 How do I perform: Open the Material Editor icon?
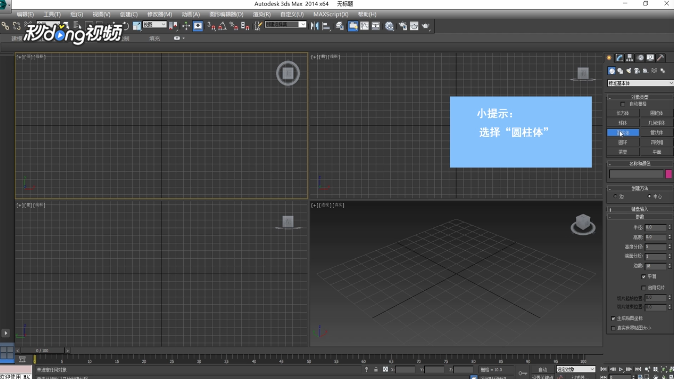pyautogui.click(x=389, y=26)
